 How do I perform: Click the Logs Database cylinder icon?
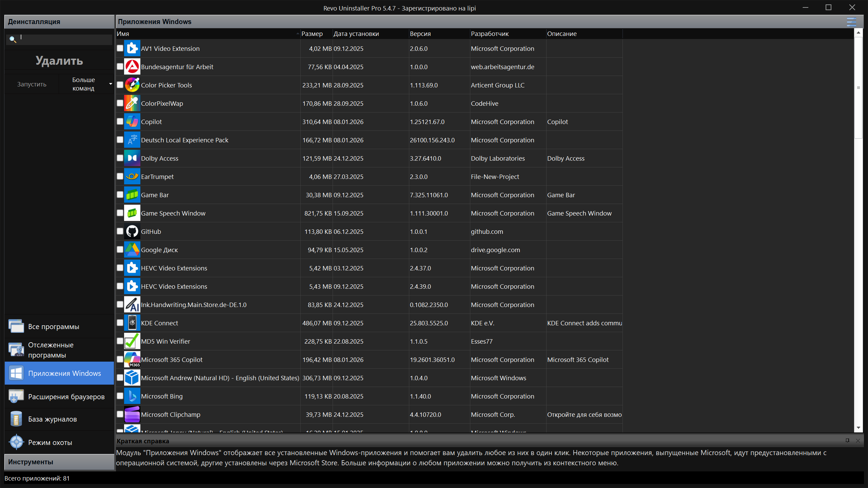(16, 419)
